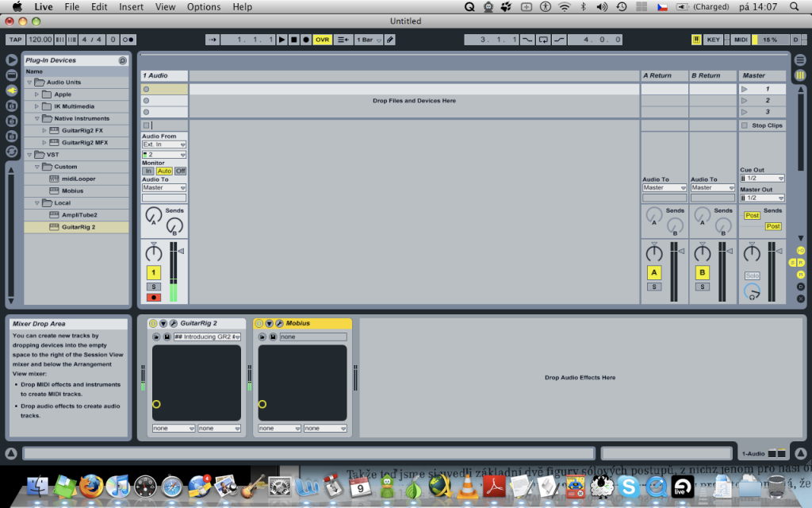Launch Master scene 1
The width and height of the screenshot is (812, 508).
pos(744,89)
